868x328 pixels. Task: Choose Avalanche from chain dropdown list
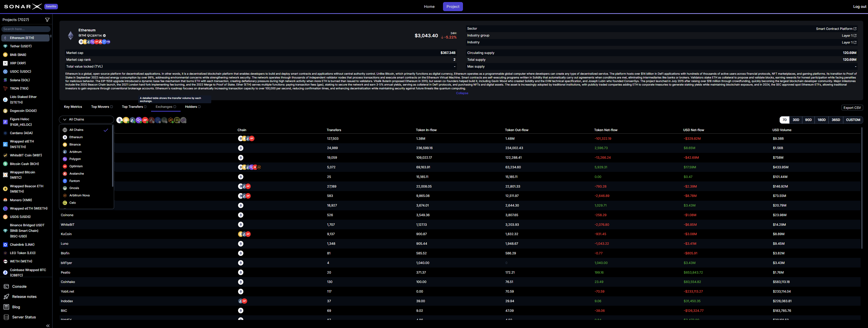tap(76, 174)
